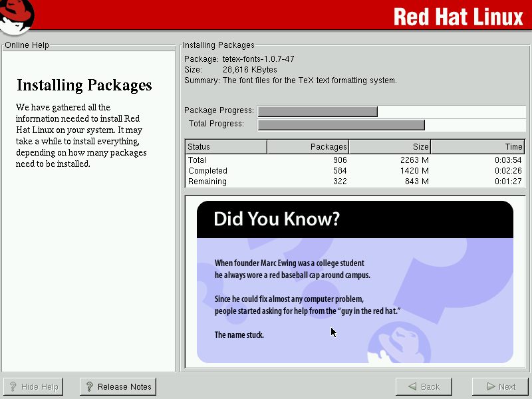Click the "The name stuck." line
The width and height of the screenshot is (532, 399).
pyautogui.click(x=239, y=335)
